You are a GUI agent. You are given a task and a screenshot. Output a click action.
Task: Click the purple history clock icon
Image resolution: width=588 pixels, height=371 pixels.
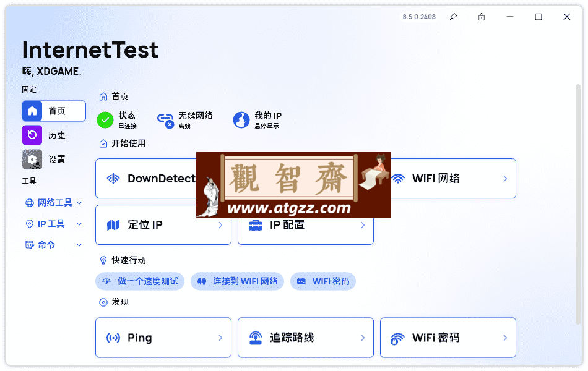[x=32, y=135]
